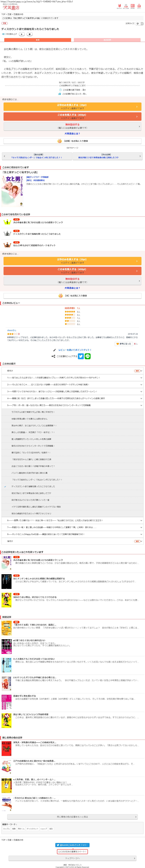
Task: Start the text read-aloud play button
Action: (22, 34)
